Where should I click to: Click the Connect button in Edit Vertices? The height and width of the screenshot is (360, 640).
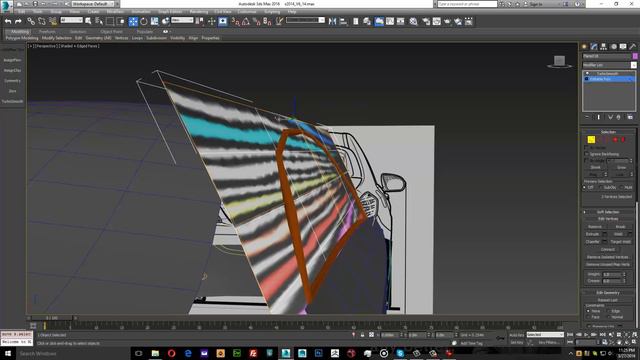click(608, 249)
